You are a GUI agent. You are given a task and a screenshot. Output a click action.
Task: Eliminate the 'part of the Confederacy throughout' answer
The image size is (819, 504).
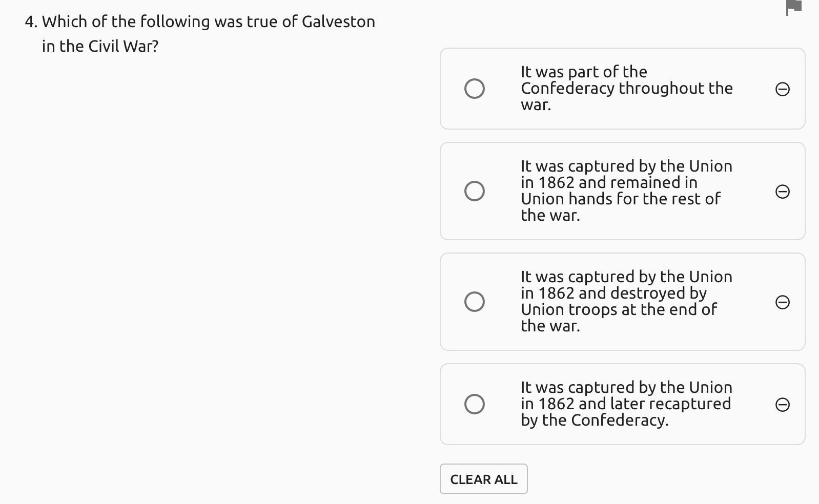tap(782, 89)
